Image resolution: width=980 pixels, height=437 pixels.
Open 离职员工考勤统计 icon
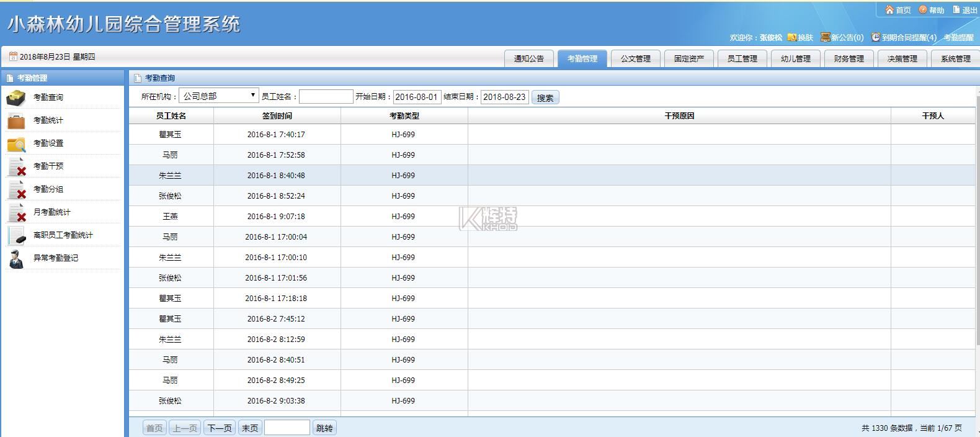(16, 235)
